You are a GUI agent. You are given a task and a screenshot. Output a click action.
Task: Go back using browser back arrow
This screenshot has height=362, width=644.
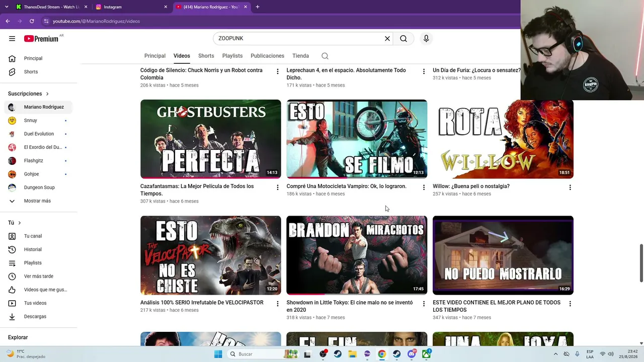click(x=8, y=21)
